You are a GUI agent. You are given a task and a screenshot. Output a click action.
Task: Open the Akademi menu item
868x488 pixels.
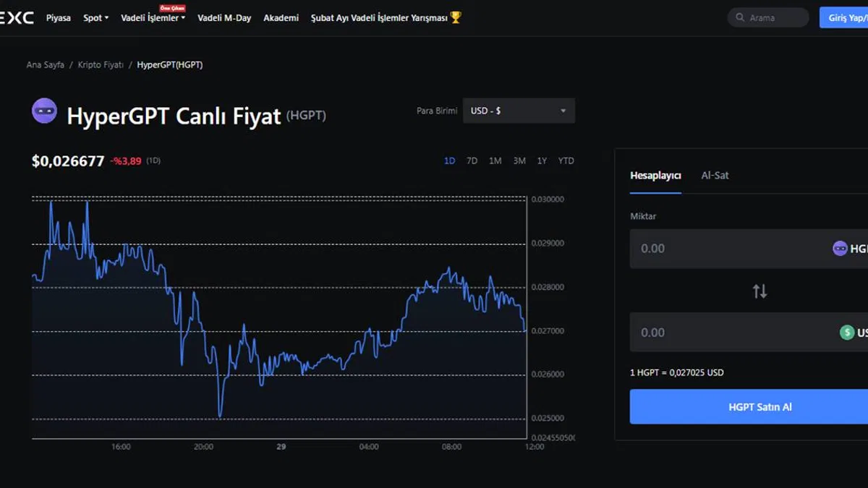pos(281,18)
